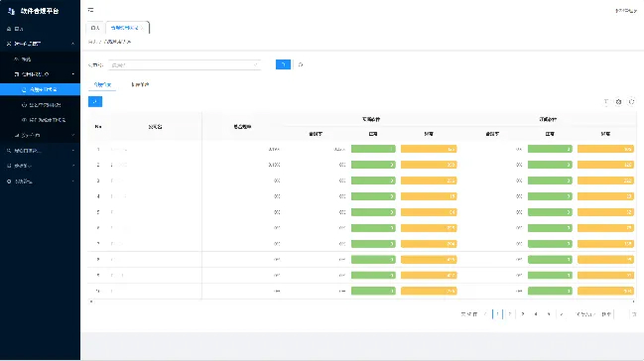Expand the collapsed sub-group below the nested submenu

pos(41,135)
